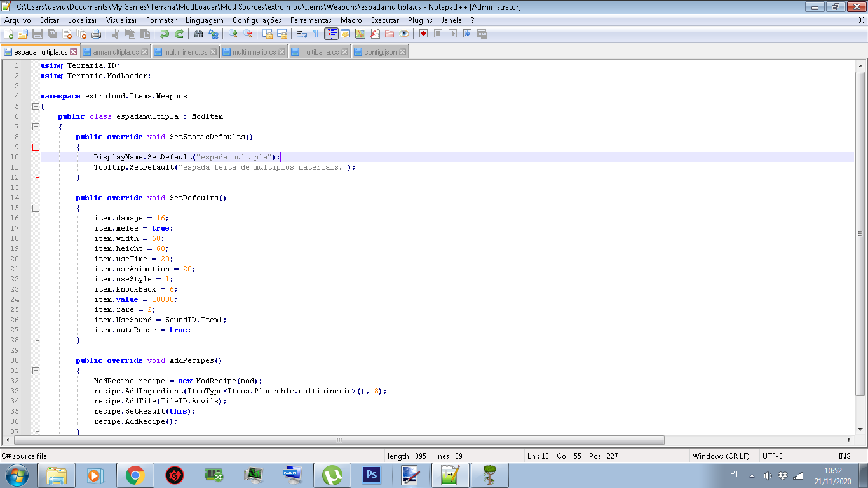This screenshot has width=868, height=488.
Task: Toggle Word Wrap on the toolbar
Action: pyautogui.click(x=301, y=34)
